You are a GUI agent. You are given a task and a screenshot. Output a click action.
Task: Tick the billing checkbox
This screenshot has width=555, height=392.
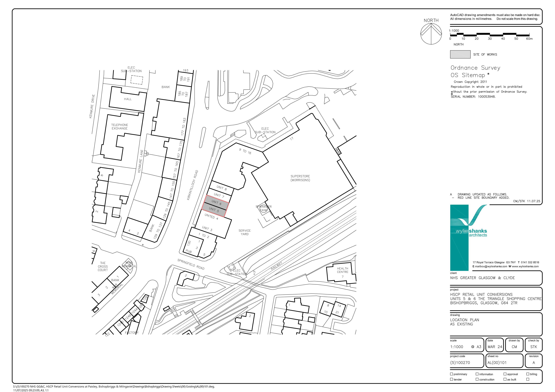(528, 374)
